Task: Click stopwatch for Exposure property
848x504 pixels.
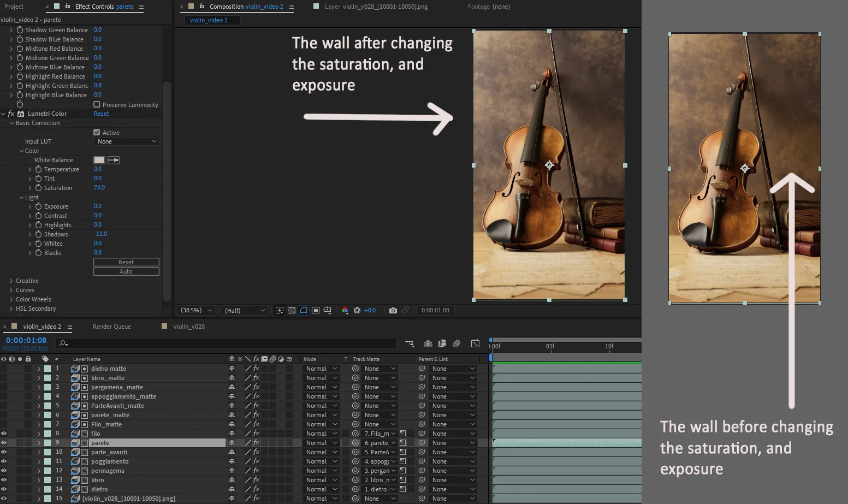Action: point(38,206)
